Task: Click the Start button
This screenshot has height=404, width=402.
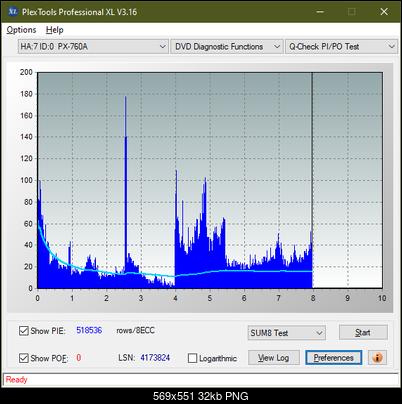Action: [363, 332]
